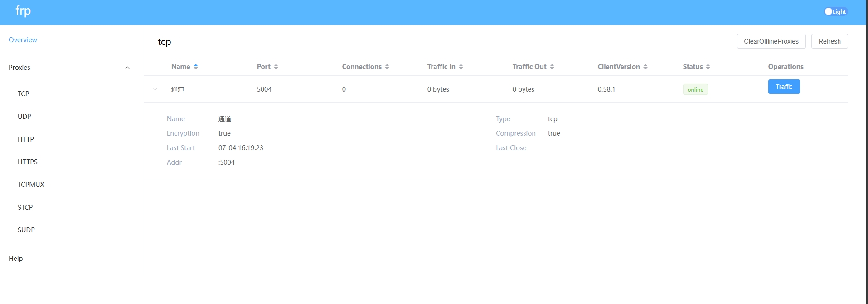Image resolution: width=868 pixels, height=304 pixels.
Task: Open the Help link in sidebar
Action: coord(15,259)
